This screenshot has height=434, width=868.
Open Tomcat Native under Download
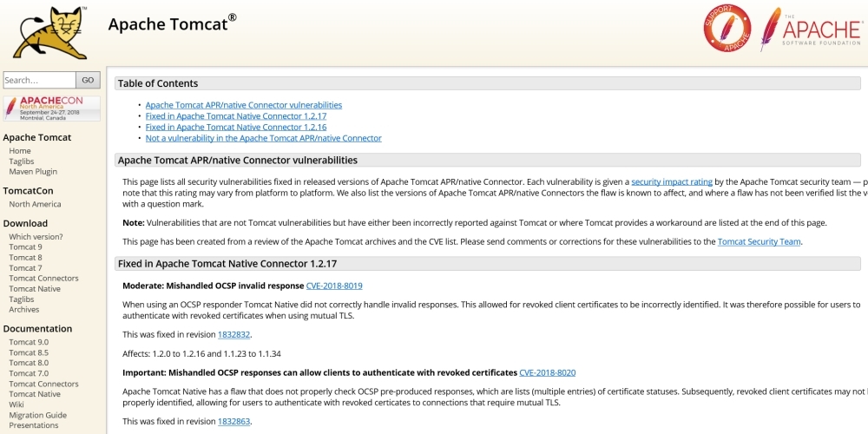[35, 288]
